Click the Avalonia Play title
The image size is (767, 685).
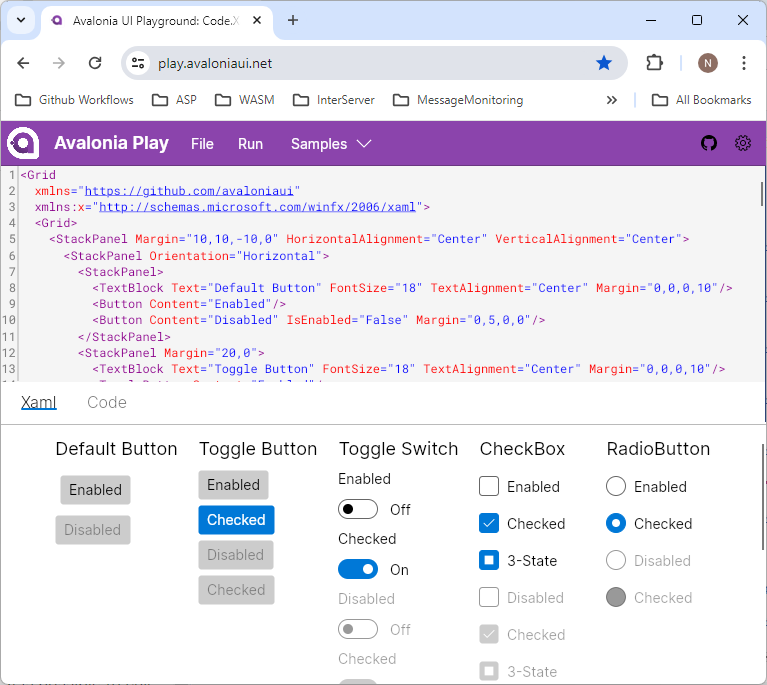(x=112, y=143)
